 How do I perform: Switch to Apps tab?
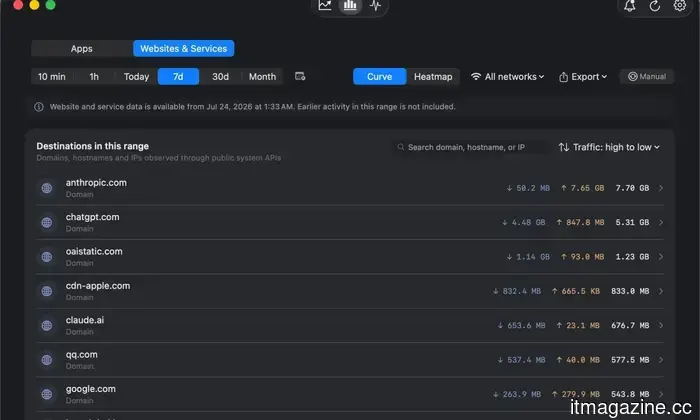click(82, 49)
